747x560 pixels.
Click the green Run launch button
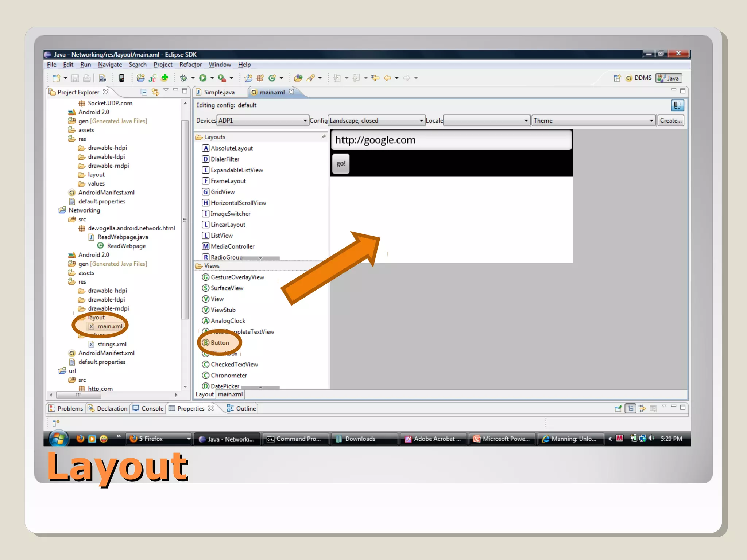click(203, 78)
